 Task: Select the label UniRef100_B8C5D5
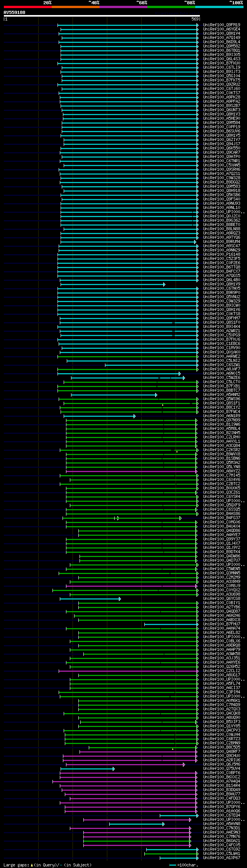pos(222,747)
